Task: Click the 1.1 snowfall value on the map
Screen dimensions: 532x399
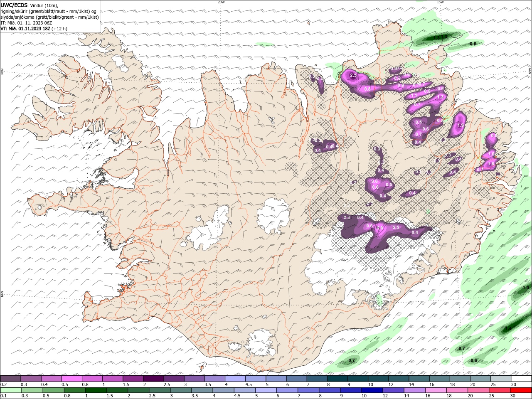Action: pyautogui.click(x=414, y=96)
